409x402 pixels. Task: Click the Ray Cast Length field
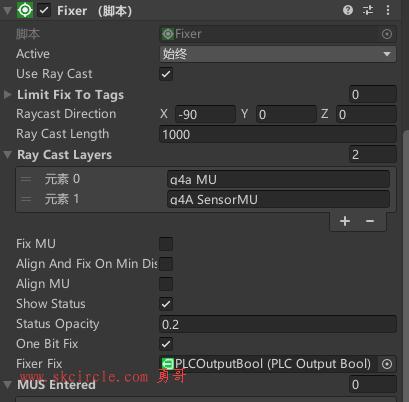click(278, 134)
